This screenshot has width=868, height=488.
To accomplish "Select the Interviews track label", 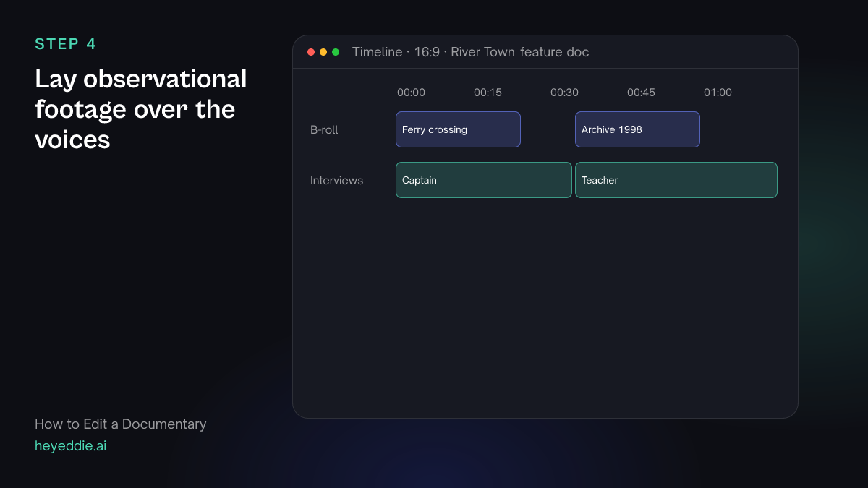I will pos(336,181).
